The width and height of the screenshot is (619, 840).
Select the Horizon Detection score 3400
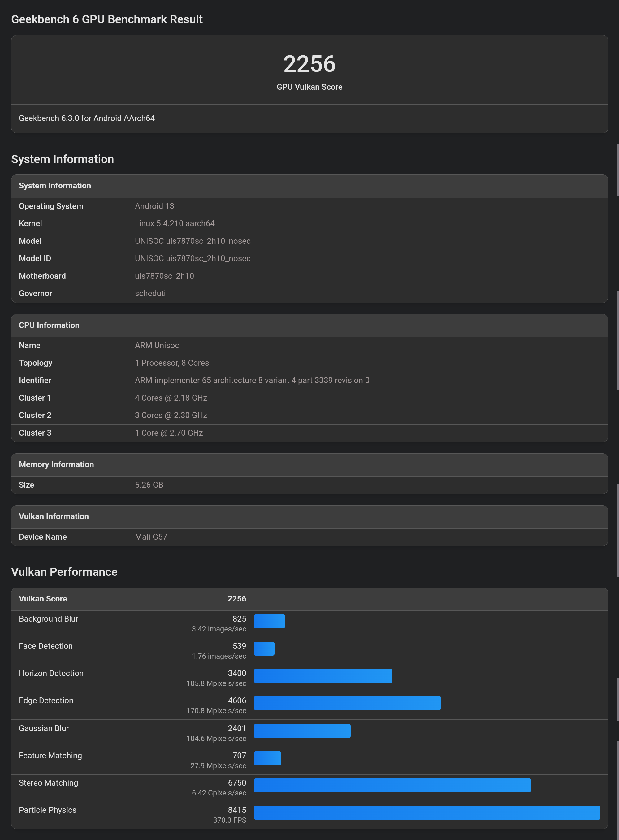pyautogui.click(x=237, y=673)
